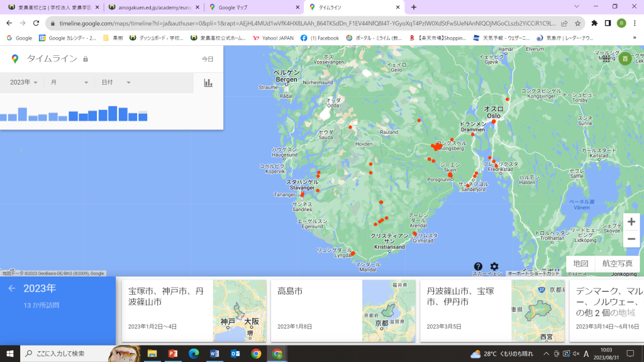Bookmark this page with the star icon
The image size is (644, 362).
[x=577, y=23]
